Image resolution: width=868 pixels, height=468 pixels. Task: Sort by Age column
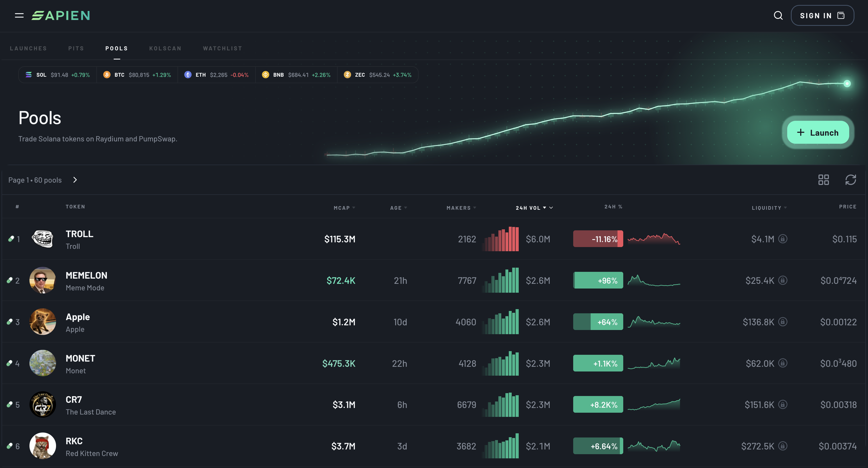pyautogui.click(x=399, y=208)
